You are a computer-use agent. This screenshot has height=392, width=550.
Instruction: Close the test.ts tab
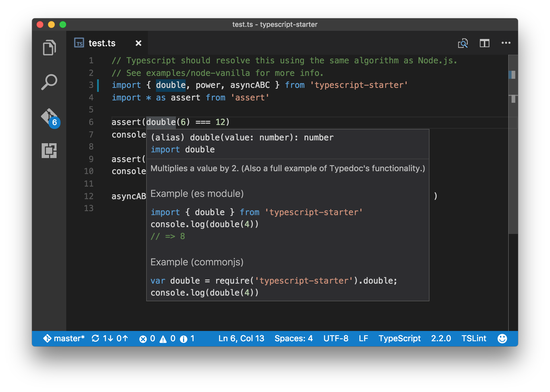click(x=138, y=43)
